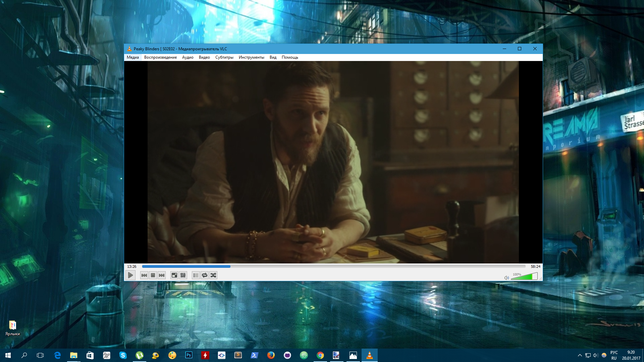Open the paint palette app on the taskbar
This screenshot has width=644, height=362.
[172, 355]
